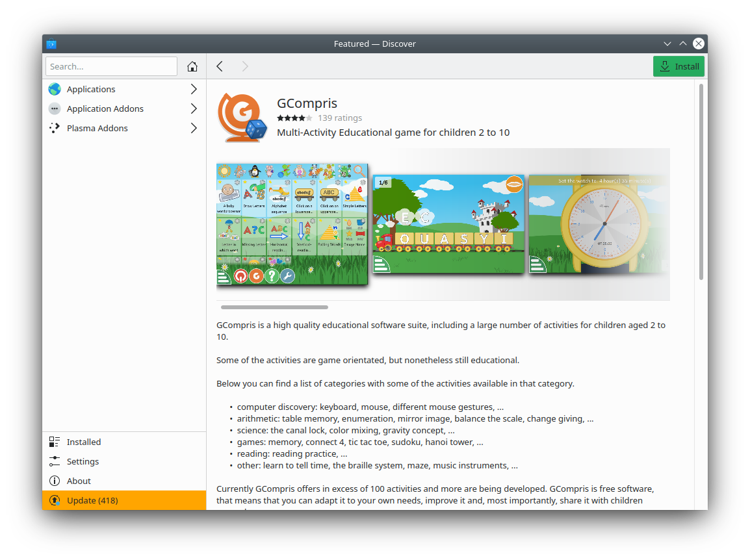Viewport: 750px width, 560px height.
Task: Click the 'science: the canal lock' bullet
Action: [346, 431]
